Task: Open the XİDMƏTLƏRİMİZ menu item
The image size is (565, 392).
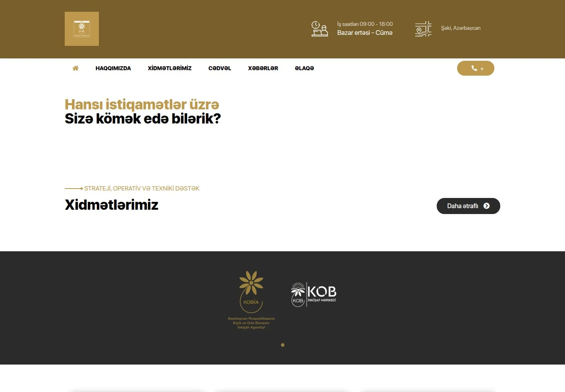Action: point(169,68)
